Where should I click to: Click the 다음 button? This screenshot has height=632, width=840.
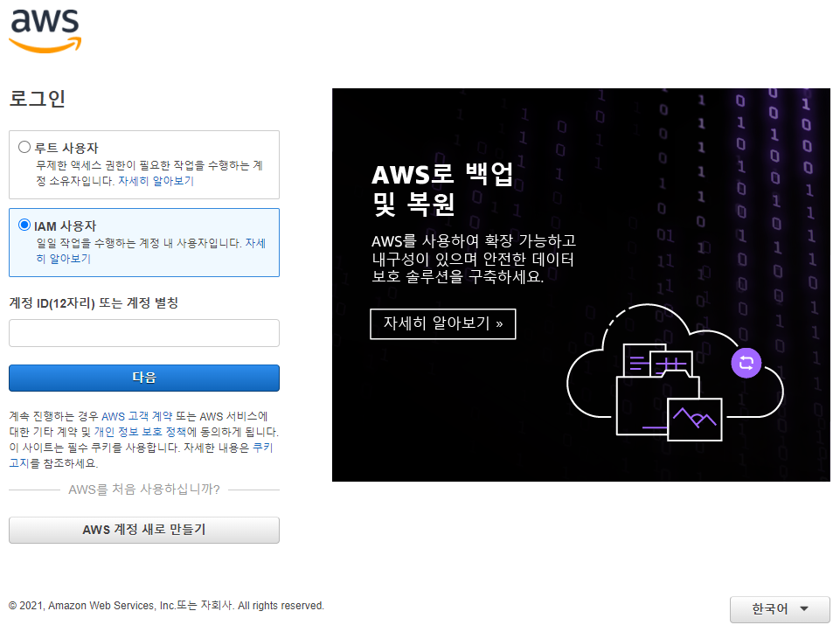[x=144, y=378]
